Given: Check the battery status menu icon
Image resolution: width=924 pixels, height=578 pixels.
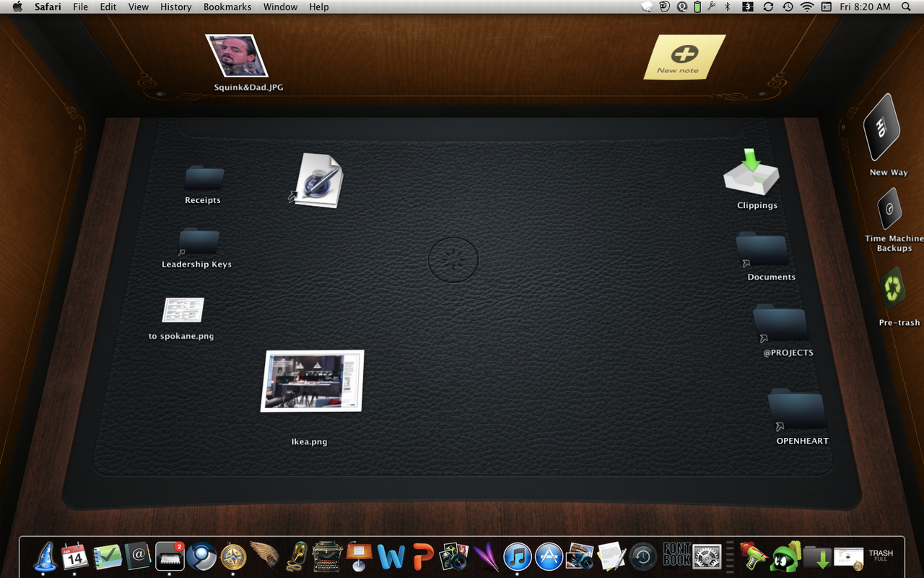Looking at the screenshot, I should click(697, 7).
